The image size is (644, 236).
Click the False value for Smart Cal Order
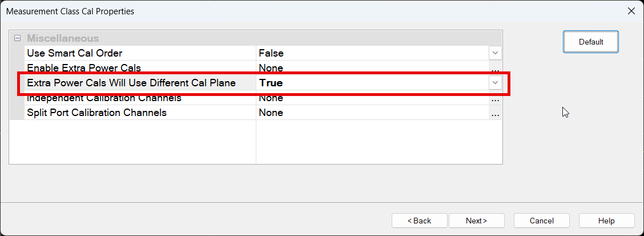(271, 53)
